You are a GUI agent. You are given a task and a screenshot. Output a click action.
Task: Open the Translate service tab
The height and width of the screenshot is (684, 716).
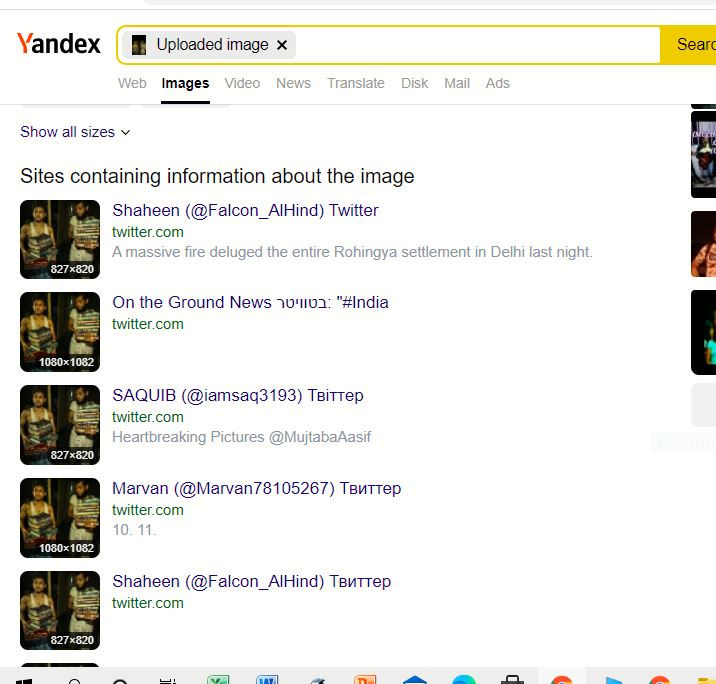[355, 83]
